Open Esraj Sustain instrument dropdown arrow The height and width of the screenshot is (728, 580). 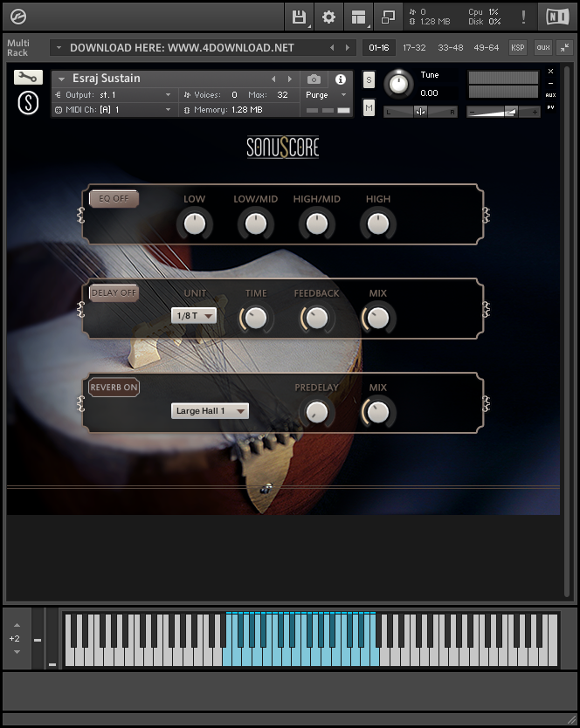61,79
